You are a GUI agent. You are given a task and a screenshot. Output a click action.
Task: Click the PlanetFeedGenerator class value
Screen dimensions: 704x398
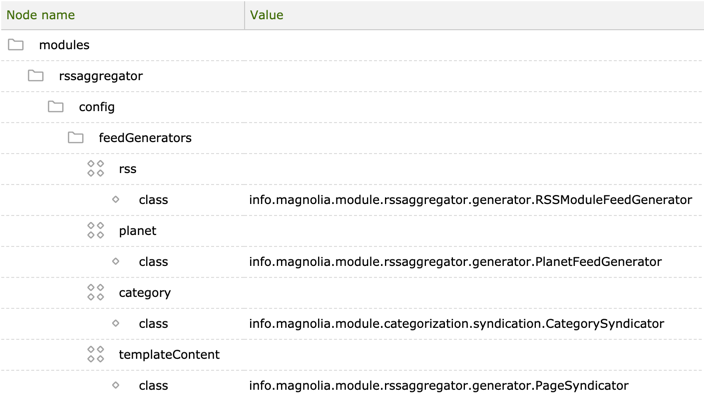coord(455,262)
